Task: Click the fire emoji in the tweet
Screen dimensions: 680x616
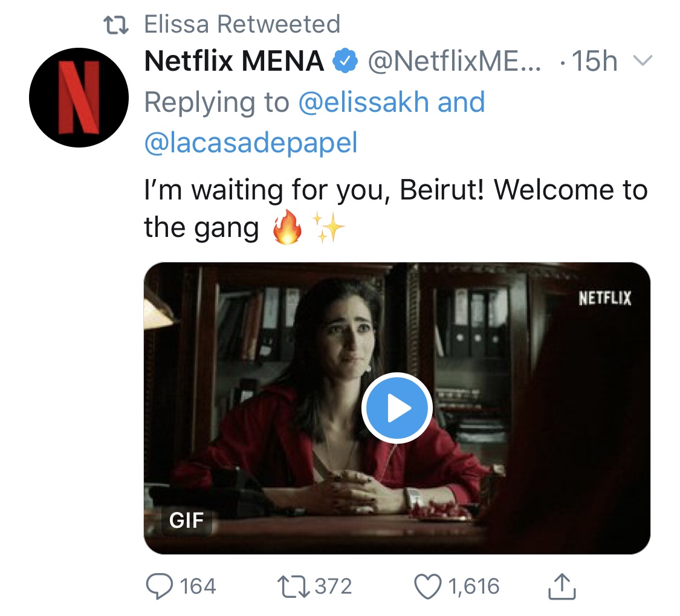Action: click(287, 228)
